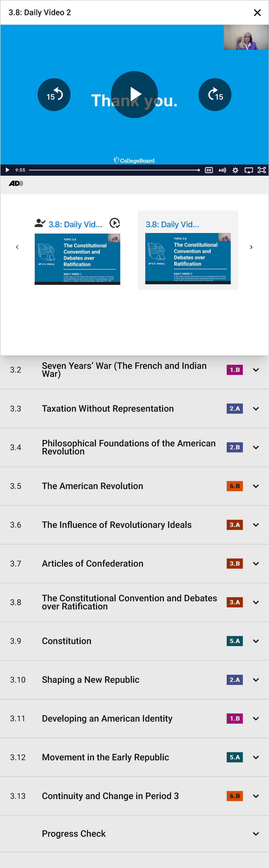The height and width of the screenshot is (868, 269).
Task: Rewind the video 15 seconds
Action: 54,95
